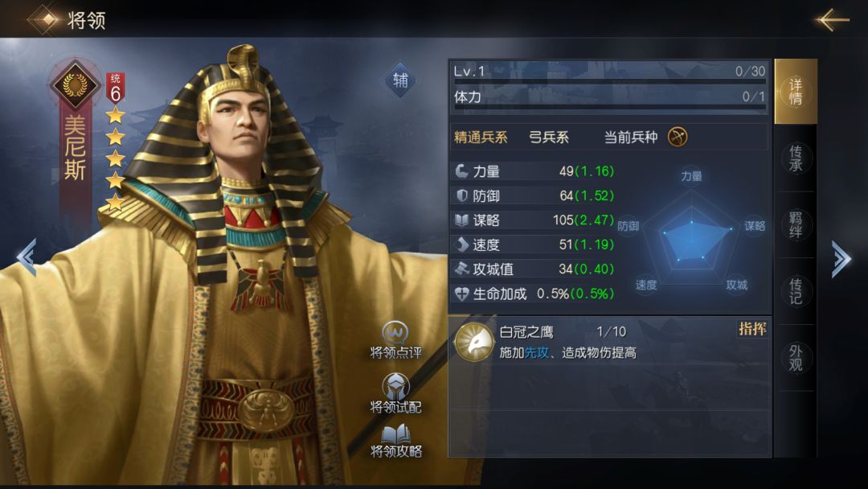This screenshot has height=489, width=868.
Task: Click the 辅 diamond badge
Action: [x=400, y=80]
